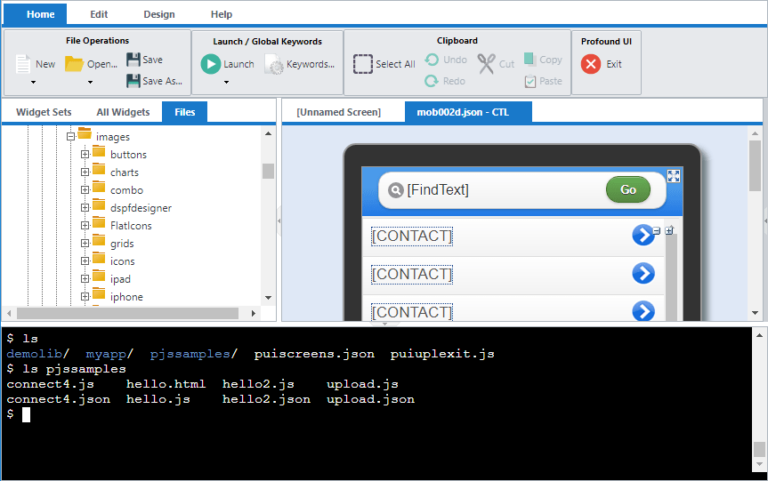Open the Unnamed Screen tab
The image size is (768, 481).
click(338, 112)
